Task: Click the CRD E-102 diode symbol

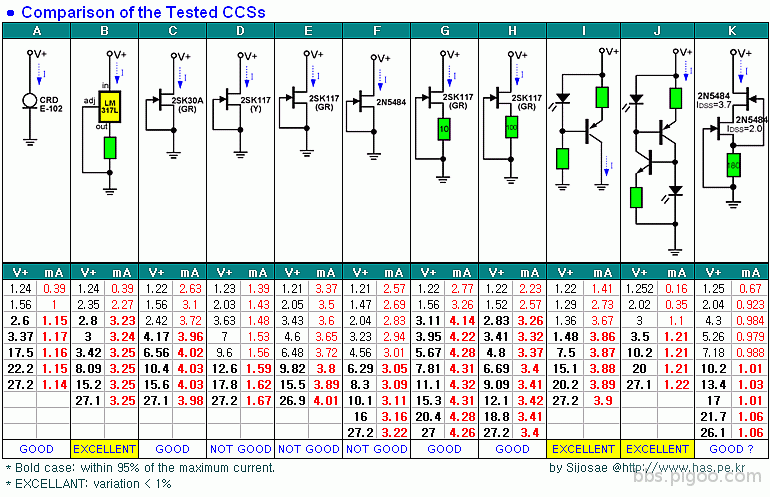Action: (30, 102)
